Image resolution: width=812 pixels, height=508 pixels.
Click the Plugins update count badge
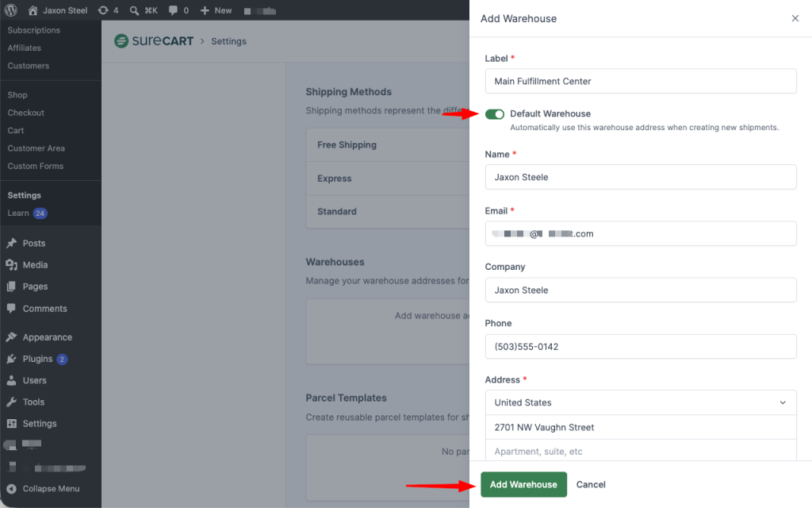tap(62, 360)
